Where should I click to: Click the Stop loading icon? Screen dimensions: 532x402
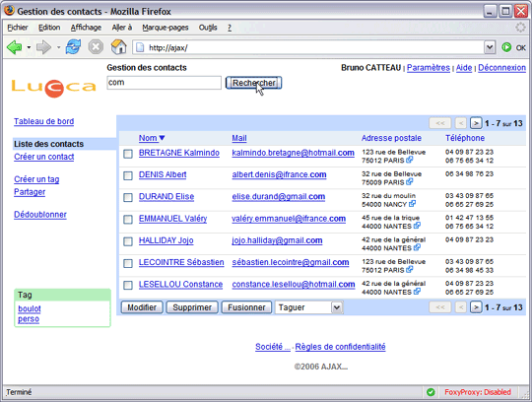(x=96, y=47)
